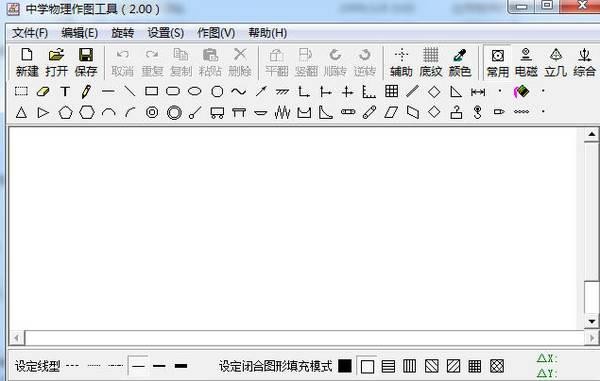Screen dimensions: 600x381
Task: Pick the sharp-corner rectangle tool
Action: [x=152, y=91]
